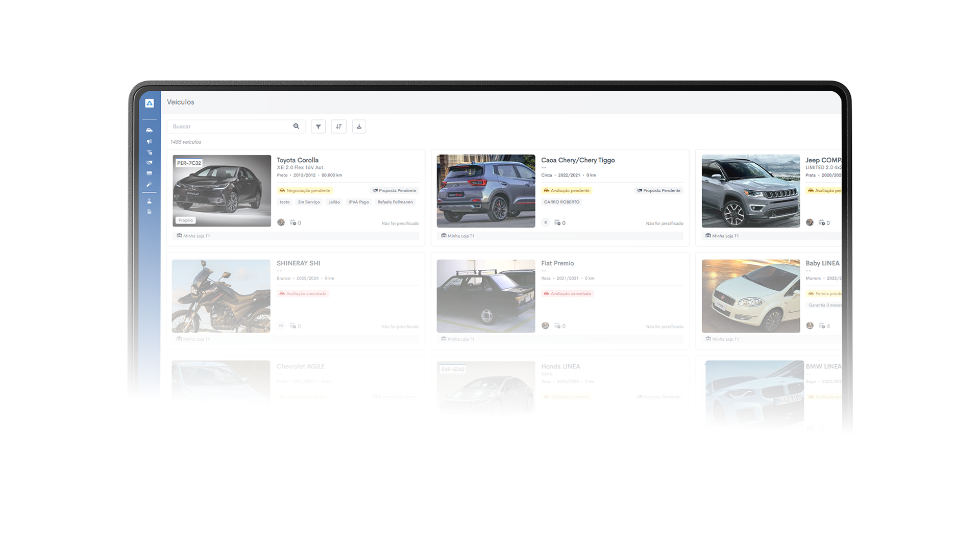Viewport: 980px width, 555px height.
Task: Open the sales funnel sidebar icon
Action: pyautogui.click(x=149, y=152)
